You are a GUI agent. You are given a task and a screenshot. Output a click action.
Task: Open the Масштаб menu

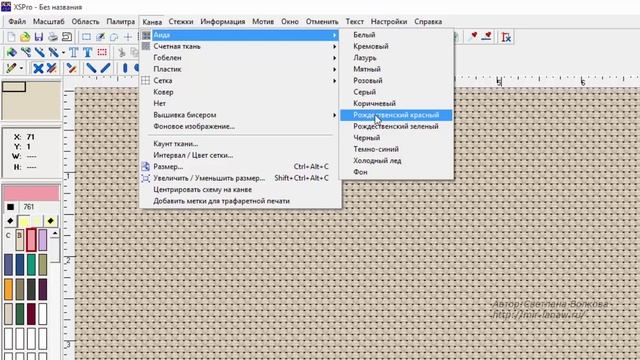click(49, 22)
